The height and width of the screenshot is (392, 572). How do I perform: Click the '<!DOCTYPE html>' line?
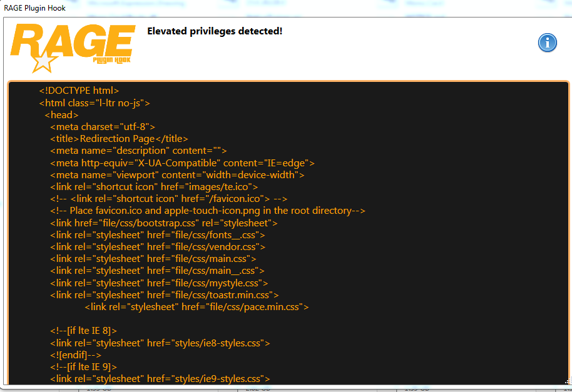coord(79,91)
